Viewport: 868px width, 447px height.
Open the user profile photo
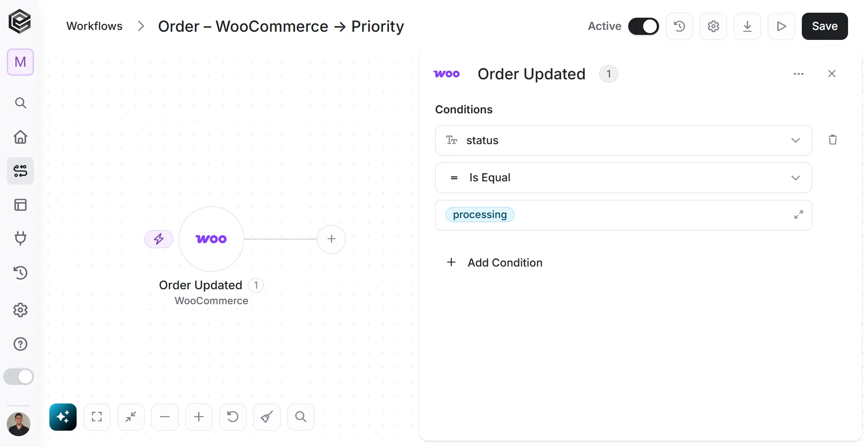pyautogui.click(x=19, y=424)
